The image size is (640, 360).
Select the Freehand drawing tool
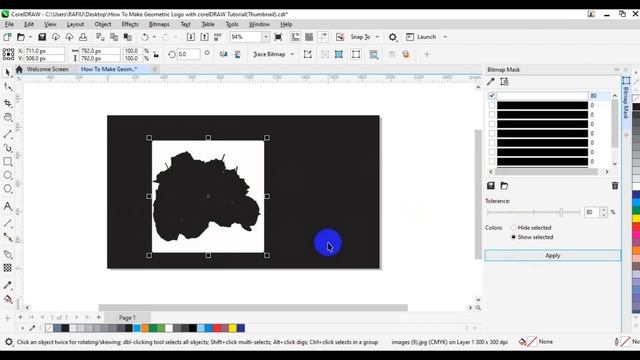tap(7, 134)
